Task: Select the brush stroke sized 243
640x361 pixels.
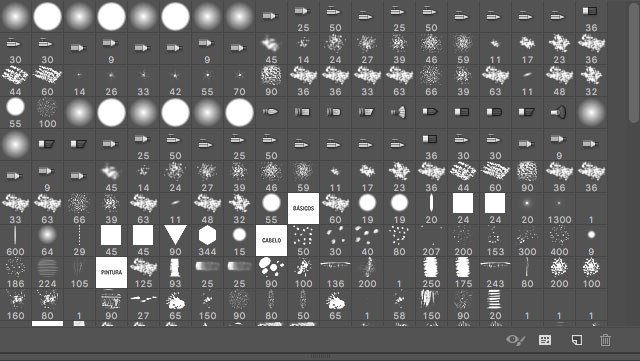Action: [495, 272]
